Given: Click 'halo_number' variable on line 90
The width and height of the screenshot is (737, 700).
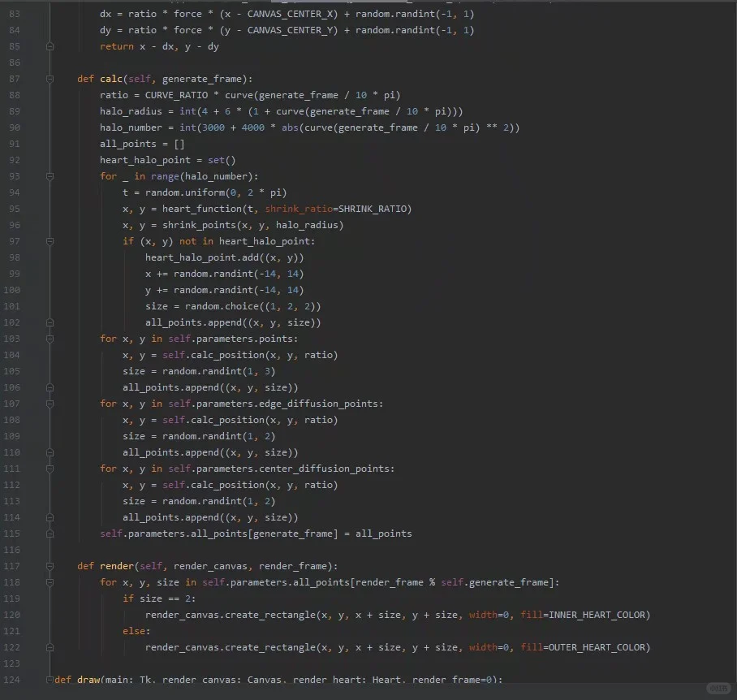Looking at the screenshot, I should click(x=131, y=127).
